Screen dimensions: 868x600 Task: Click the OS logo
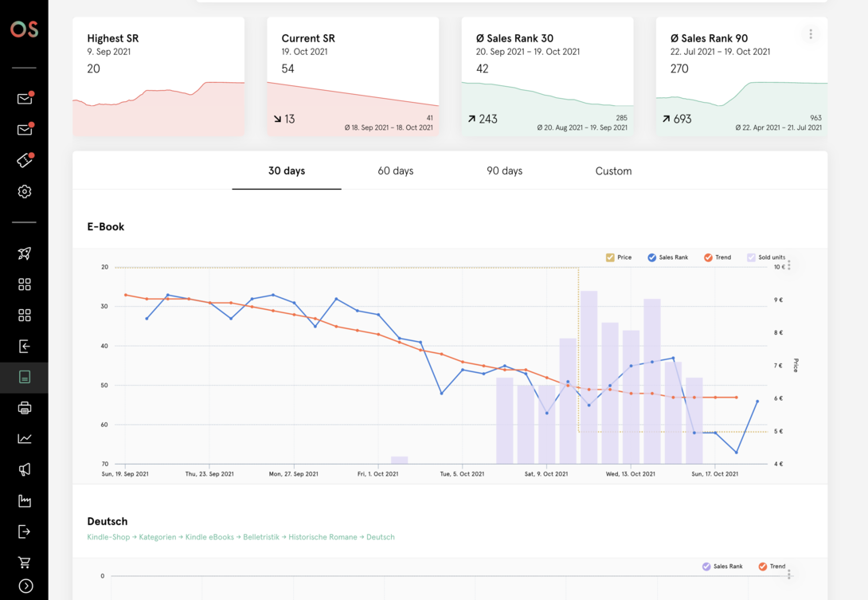click(24, 29)
